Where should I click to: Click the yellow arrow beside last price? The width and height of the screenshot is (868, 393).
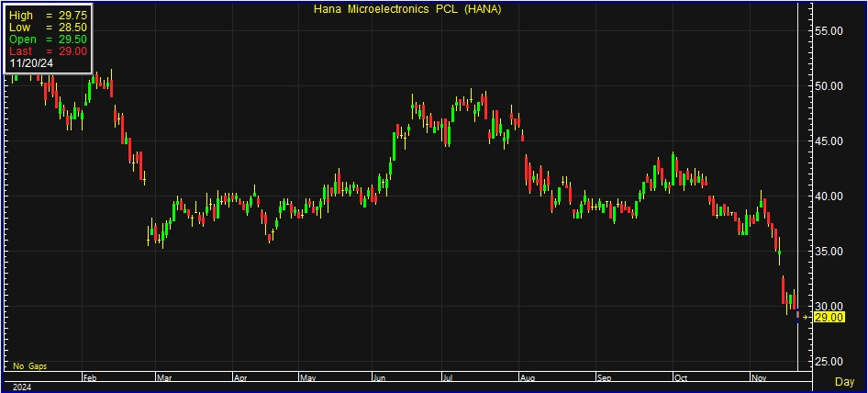coord(807,317)
